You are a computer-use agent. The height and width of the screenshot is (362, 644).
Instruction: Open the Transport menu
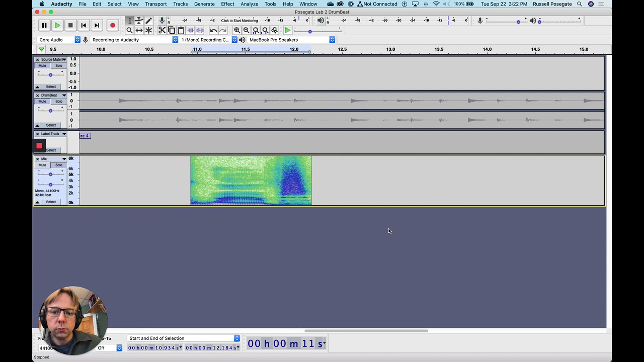[x=156, y=4]
